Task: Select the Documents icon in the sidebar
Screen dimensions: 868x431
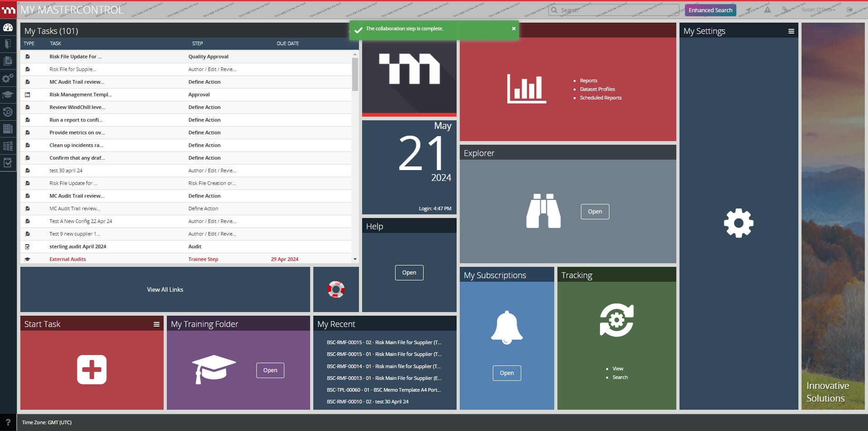Action: [x=8, y=61]
